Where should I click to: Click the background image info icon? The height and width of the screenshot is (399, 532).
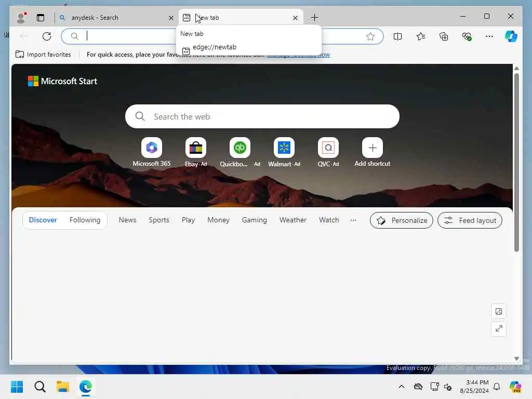499,312
